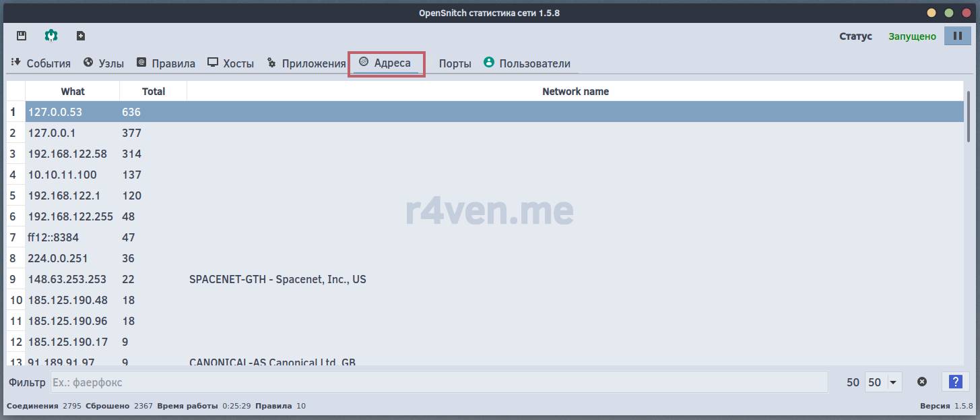The height and width of the screenshot is (420, 980).
Task: Click the new rule document icon
Action: coord(81,36)
